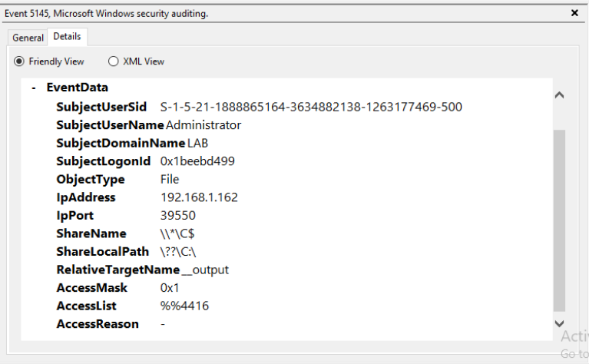Click the SubjectUserName Administrator value
The width and height of the screenshot is (589, 364).
pyautogui.click(x=204, y=125)
